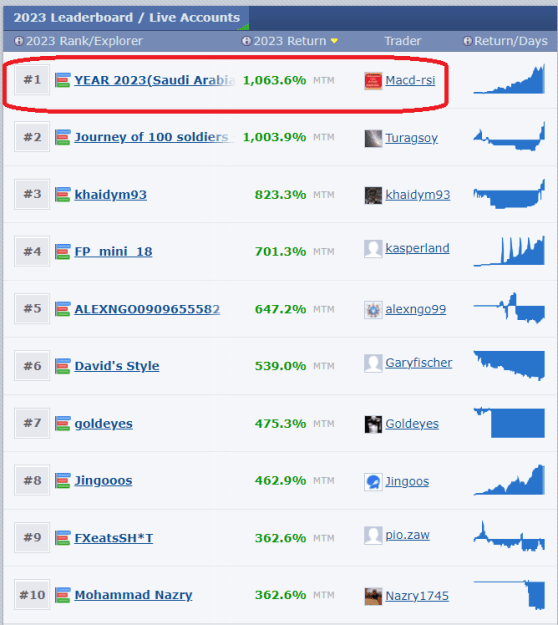Click the Trader column header
558x625 pixels.
tap(402, 41)
